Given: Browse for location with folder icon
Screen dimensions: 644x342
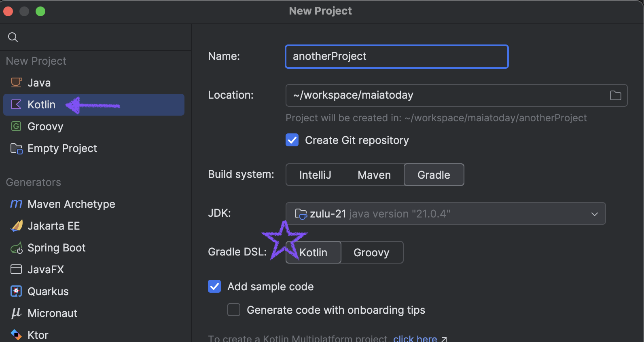Looking at the screenshot, I should 616,95.
